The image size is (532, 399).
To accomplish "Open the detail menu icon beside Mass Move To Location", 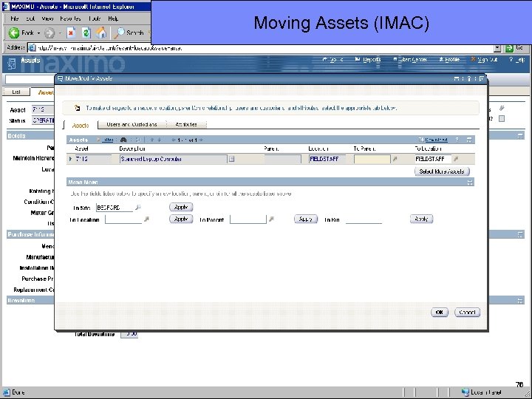I will pos(146,219).
